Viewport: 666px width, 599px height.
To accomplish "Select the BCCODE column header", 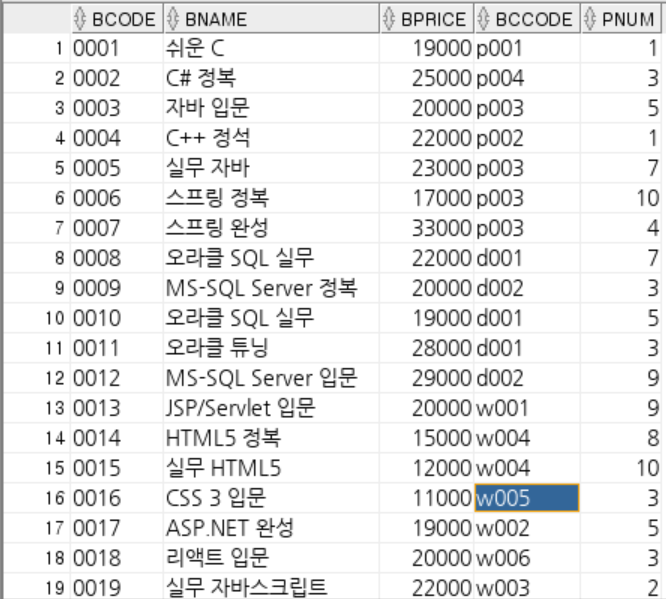I will (527, 19).
